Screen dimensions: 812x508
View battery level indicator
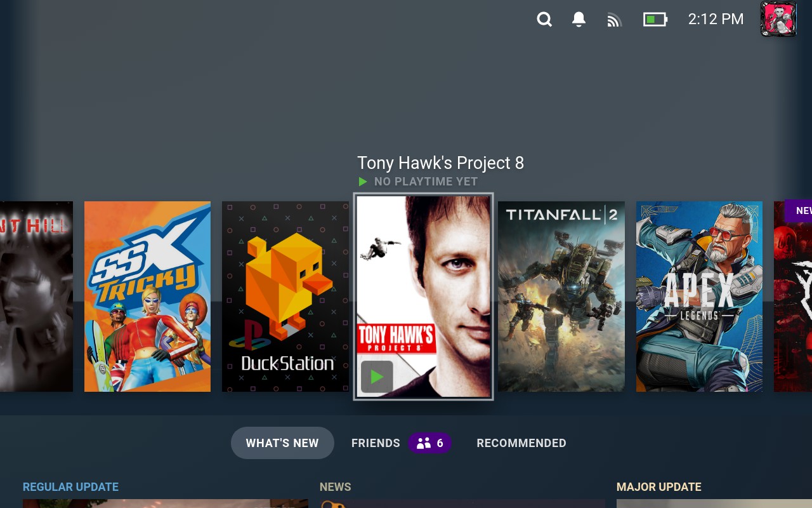pyautogui.click(x=655, y=19)
